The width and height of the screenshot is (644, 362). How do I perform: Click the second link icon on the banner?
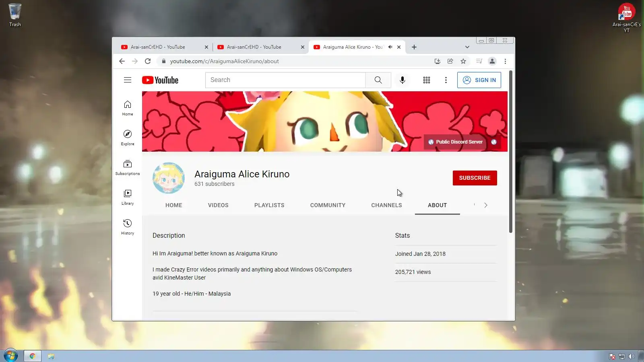[x=494, y=142]
